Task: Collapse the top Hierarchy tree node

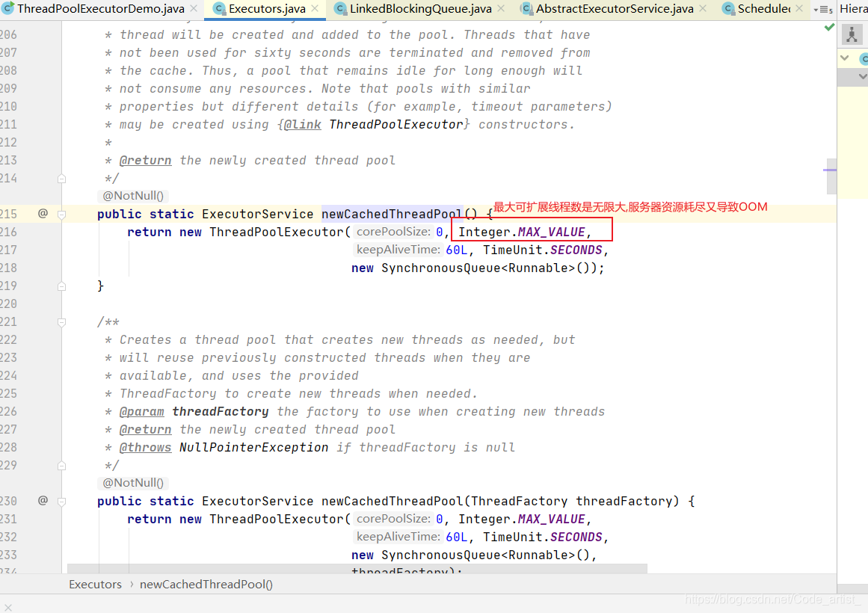Action: (845, 58)
